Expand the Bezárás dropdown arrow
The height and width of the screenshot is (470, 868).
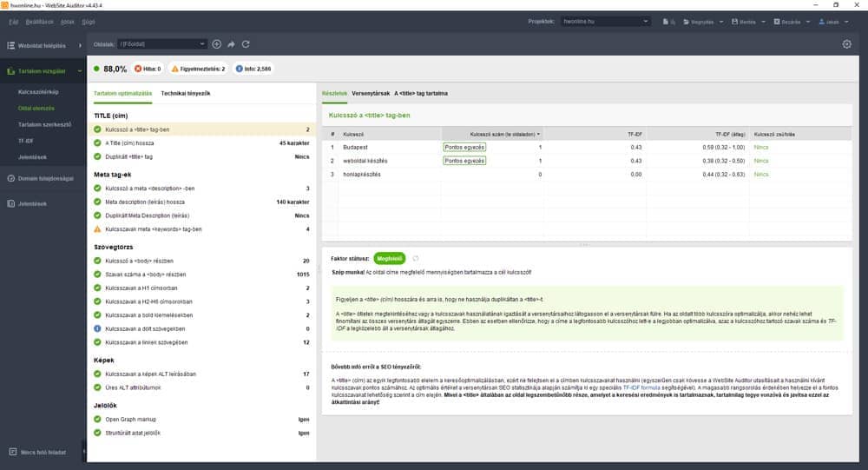[807, 22]
